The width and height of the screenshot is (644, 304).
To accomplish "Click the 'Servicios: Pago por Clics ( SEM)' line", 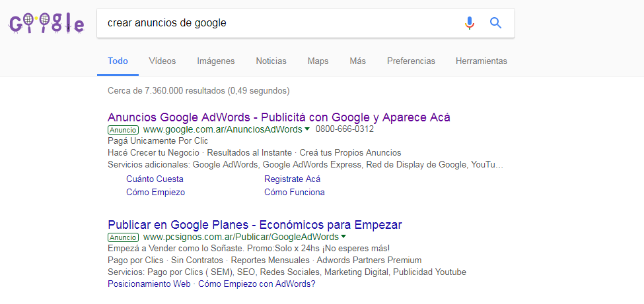I will click(x=287, y=272).
